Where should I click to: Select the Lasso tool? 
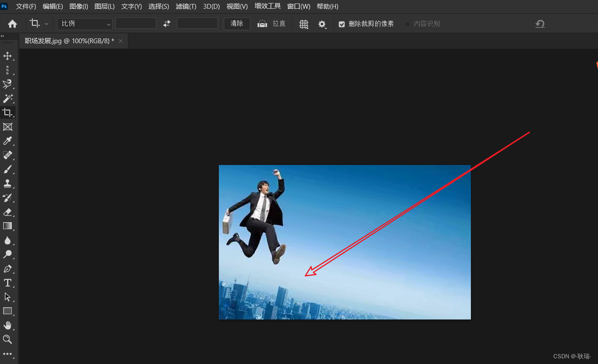(x=7, y=84)
